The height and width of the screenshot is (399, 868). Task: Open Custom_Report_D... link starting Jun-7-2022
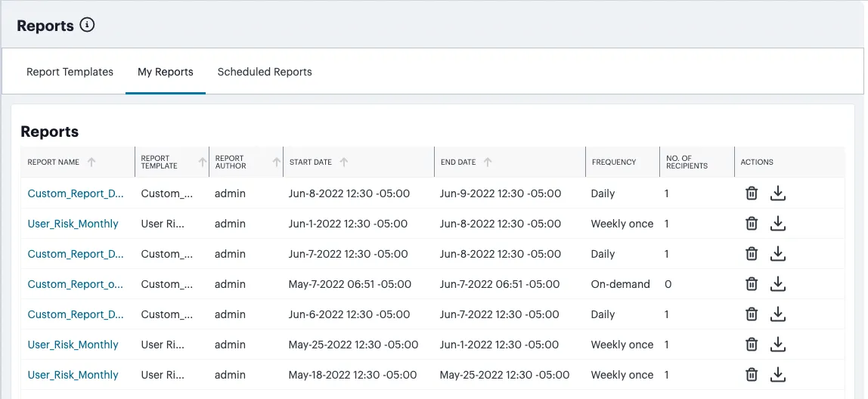[x=76, y=254]
